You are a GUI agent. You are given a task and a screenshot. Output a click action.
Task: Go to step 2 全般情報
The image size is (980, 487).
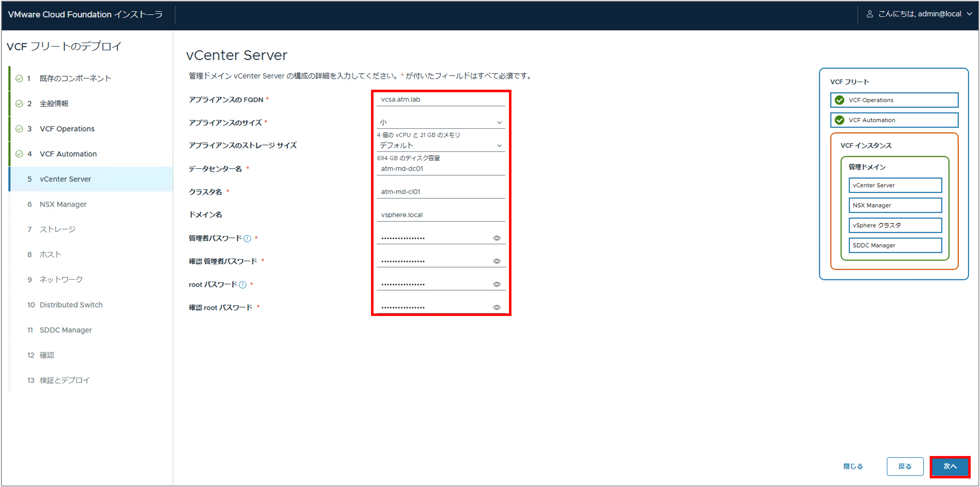point(91,104)
